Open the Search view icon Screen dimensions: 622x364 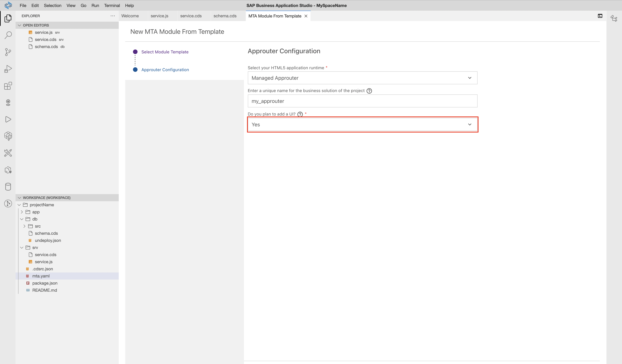(8, 35)
